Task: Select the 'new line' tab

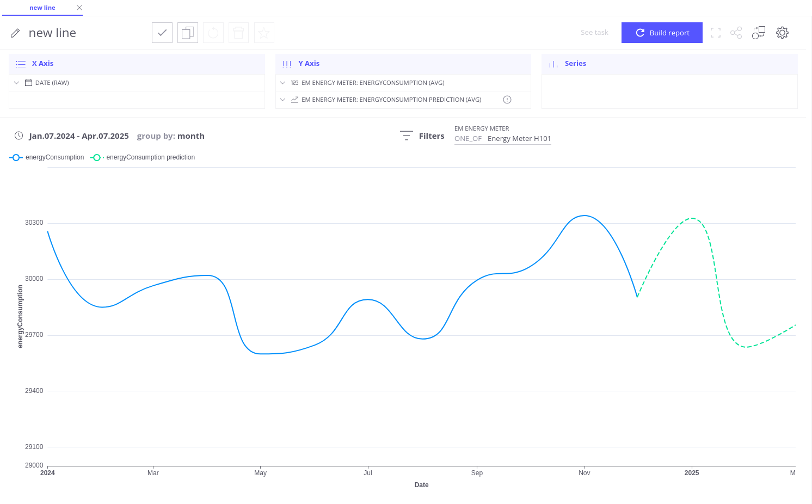Action: (x=42, y=8)
